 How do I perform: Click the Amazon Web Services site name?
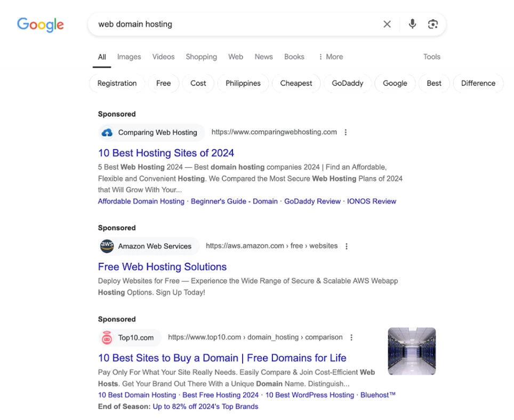pyautogui.click(x=155, y=246)
